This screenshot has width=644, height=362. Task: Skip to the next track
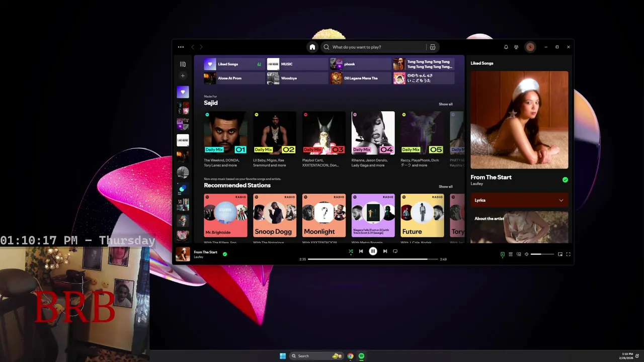pyautogui.click(x=385, y=251)
